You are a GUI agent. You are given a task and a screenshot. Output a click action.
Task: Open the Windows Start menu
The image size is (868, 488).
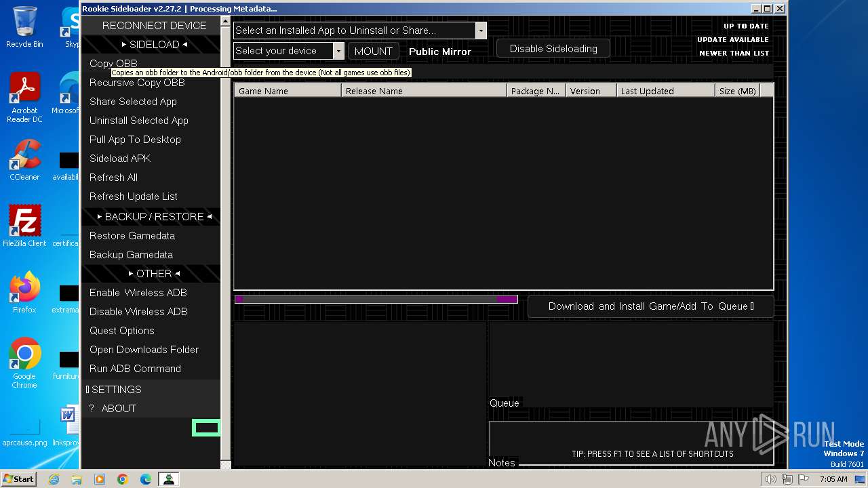(19, 479)
